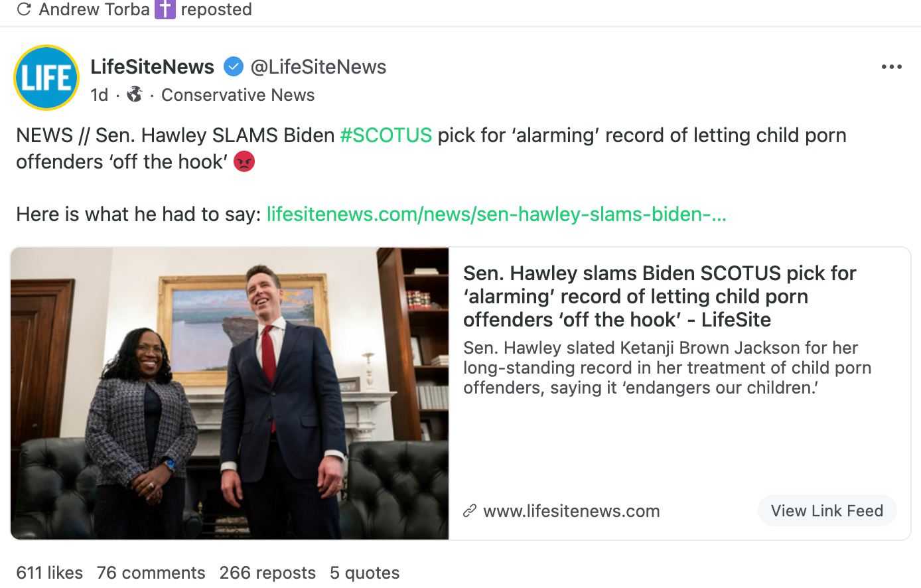
Task: Open the lifesitenews.com article URL in post
Action: (496, 214)
